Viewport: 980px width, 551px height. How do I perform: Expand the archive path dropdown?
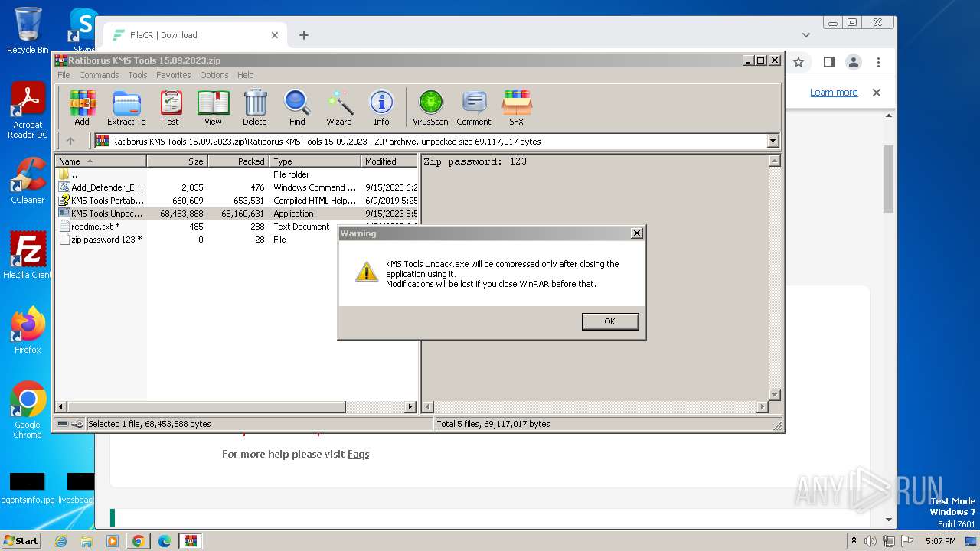click(773, 141)
